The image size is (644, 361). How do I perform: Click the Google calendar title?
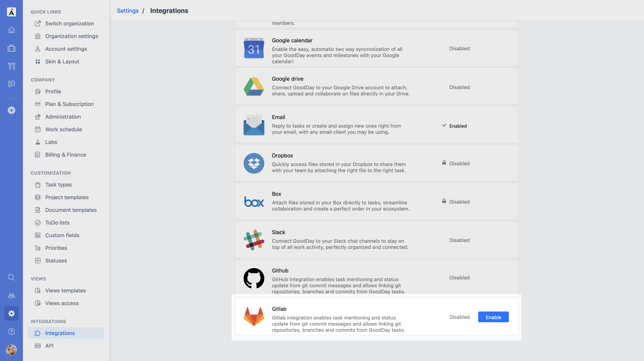(292, 40)
